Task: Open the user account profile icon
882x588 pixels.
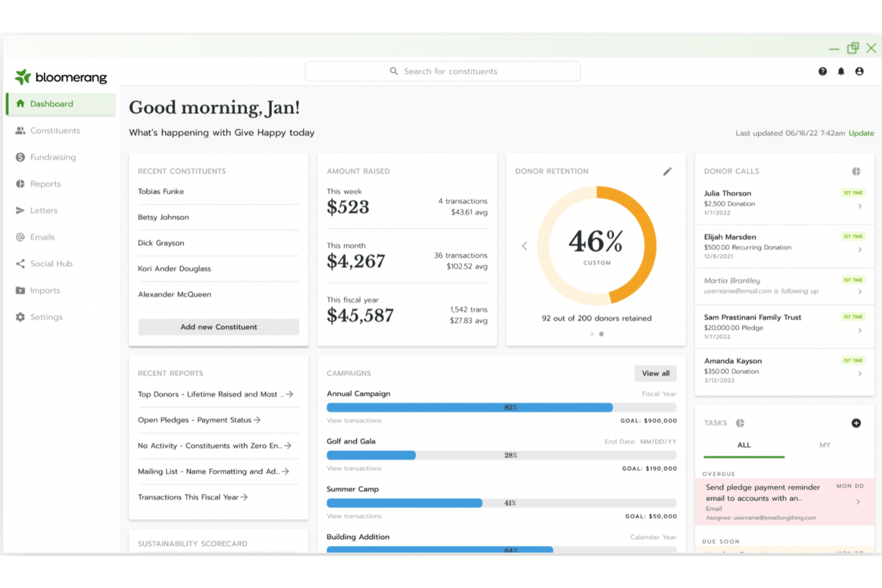Action: (x=859, y=71)
